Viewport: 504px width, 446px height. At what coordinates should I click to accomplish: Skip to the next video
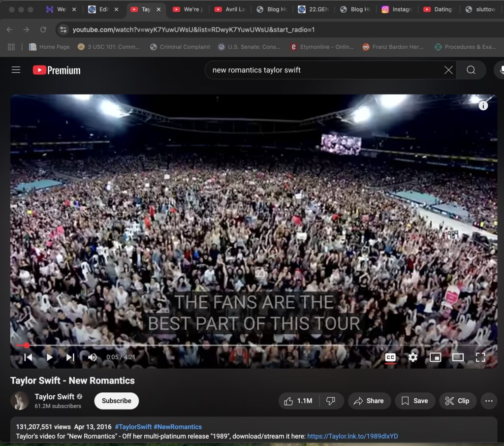70,357
